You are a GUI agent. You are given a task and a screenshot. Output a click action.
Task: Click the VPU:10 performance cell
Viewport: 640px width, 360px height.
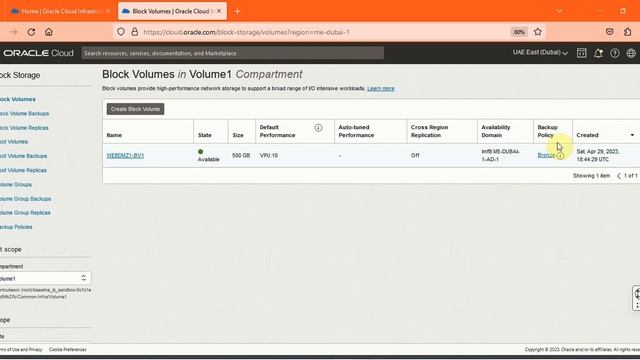click(269, 156)
